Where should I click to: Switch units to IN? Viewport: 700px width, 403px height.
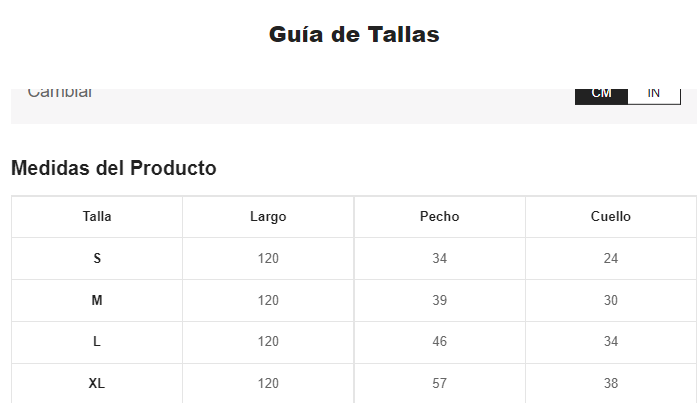point(654,94)
